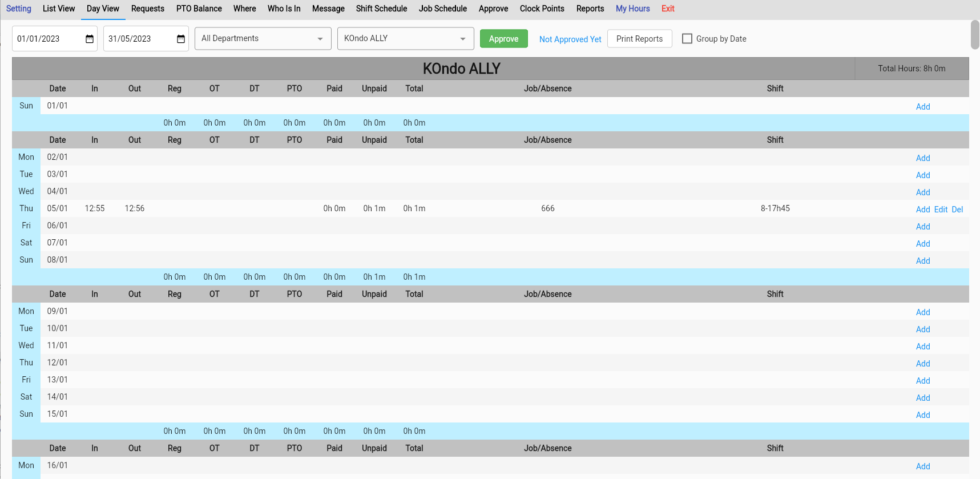Viewport: 980px width, 479px height.
Task: Delete the Thursday 05/01 time entry
Action: (957, 210)
